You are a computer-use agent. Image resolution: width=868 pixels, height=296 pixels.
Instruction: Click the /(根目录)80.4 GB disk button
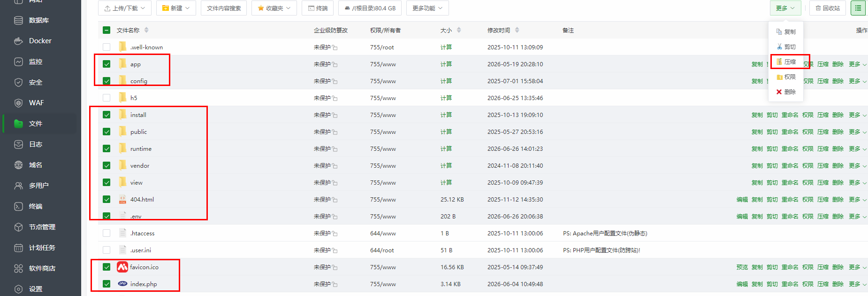click(370, 8)
